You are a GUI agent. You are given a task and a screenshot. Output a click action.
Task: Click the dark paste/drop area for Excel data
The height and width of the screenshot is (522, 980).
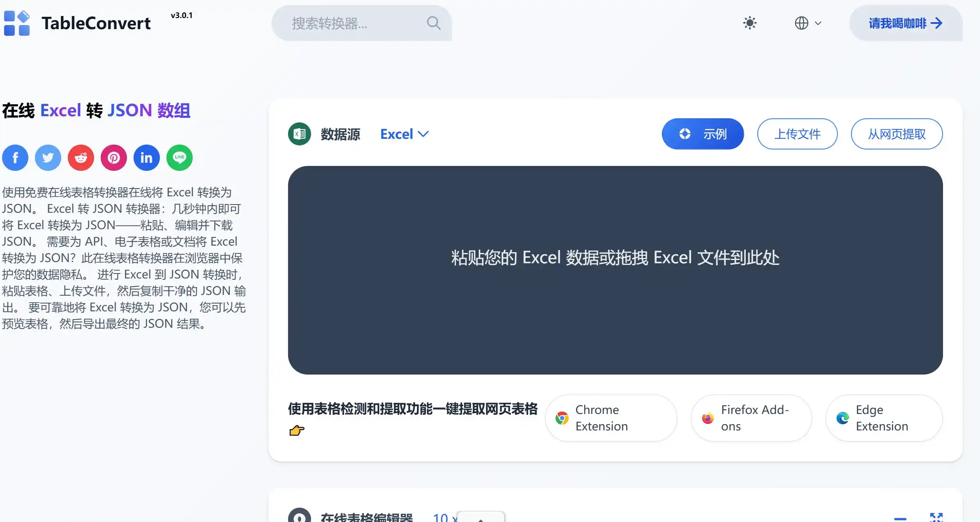[x=615, y=270]
